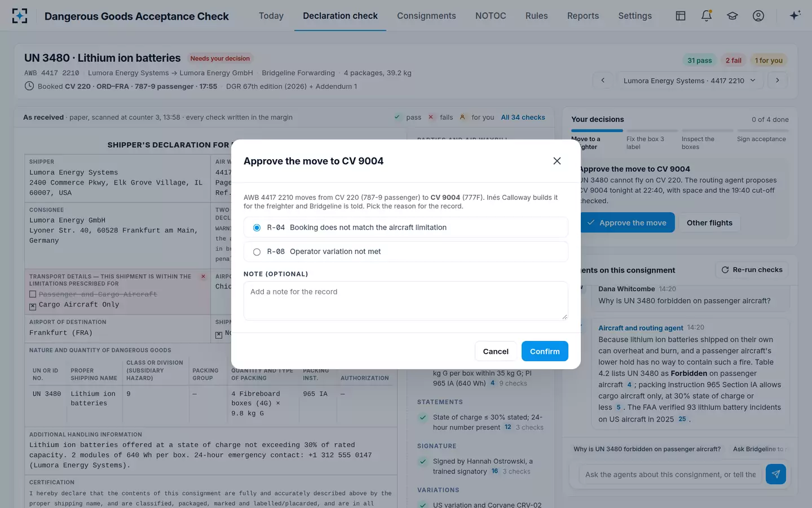Tick the Passenger and Cargo Aircraft checkbox
The width and height of the screenshot is (812, 508).
[33, 294]
